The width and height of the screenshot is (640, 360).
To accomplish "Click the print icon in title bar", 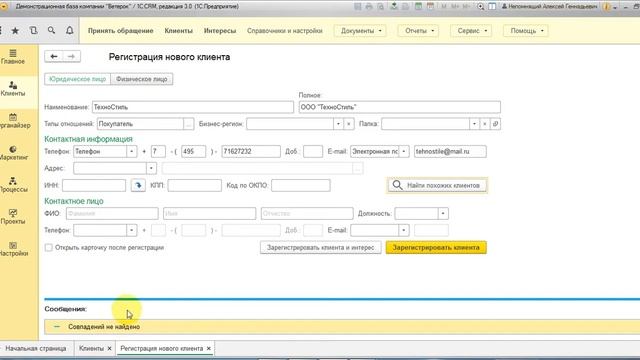I will point(369,7).
